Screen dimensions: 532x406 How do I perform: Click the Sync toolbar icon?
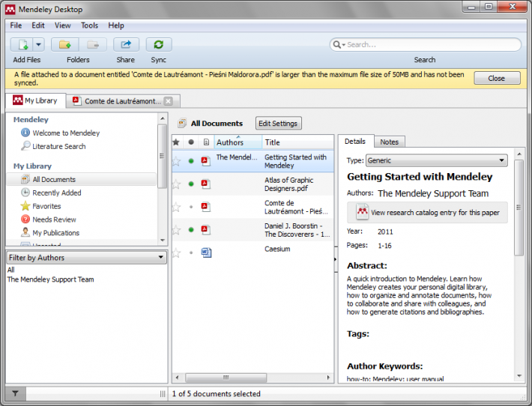point(158,44)
